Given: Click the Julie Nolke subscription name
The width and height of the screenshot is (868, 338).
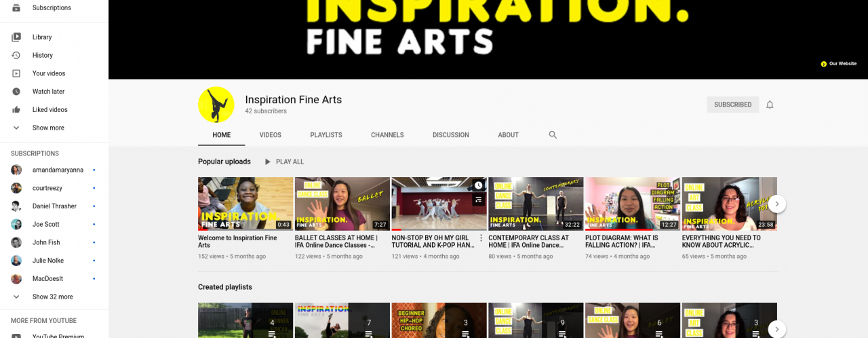Looking at the screenshot, I should pyautogui.click(x=49, y=261).
